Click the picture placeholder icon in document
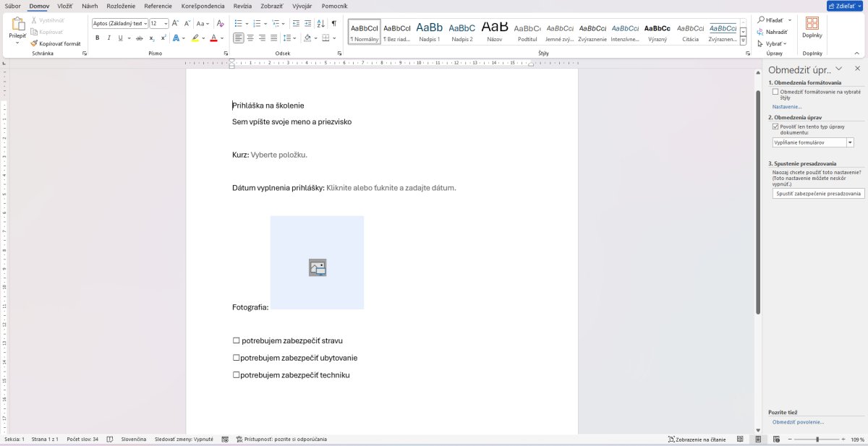The image size is (868, 446). [x=318, y=267]
